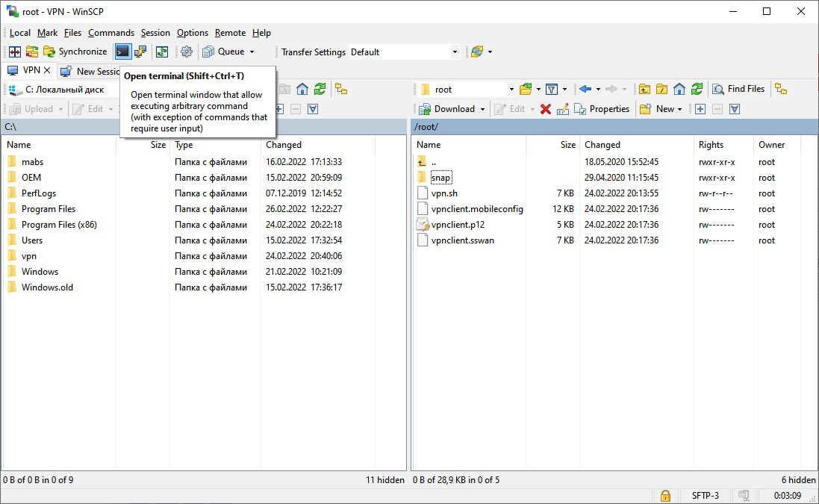Click the Download button
The height and width of the screenshot is (504, 819).
pos(447,109)
